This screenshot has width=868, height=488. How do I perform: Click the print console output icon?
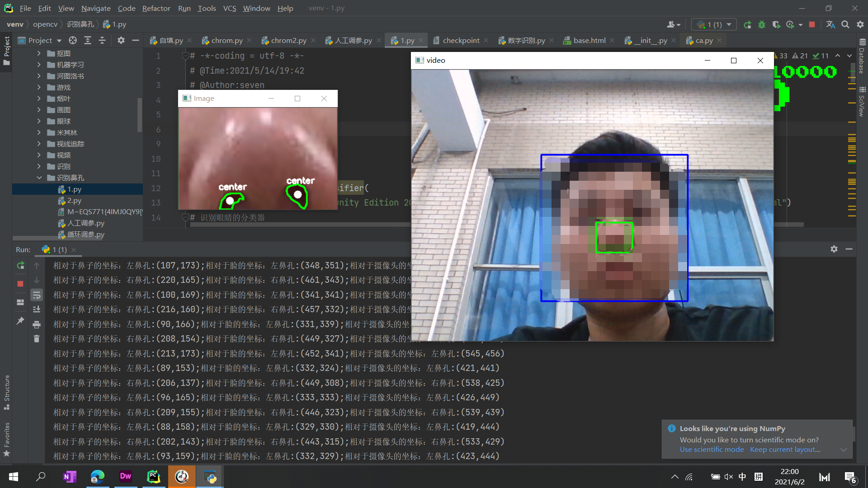point(37,324)
